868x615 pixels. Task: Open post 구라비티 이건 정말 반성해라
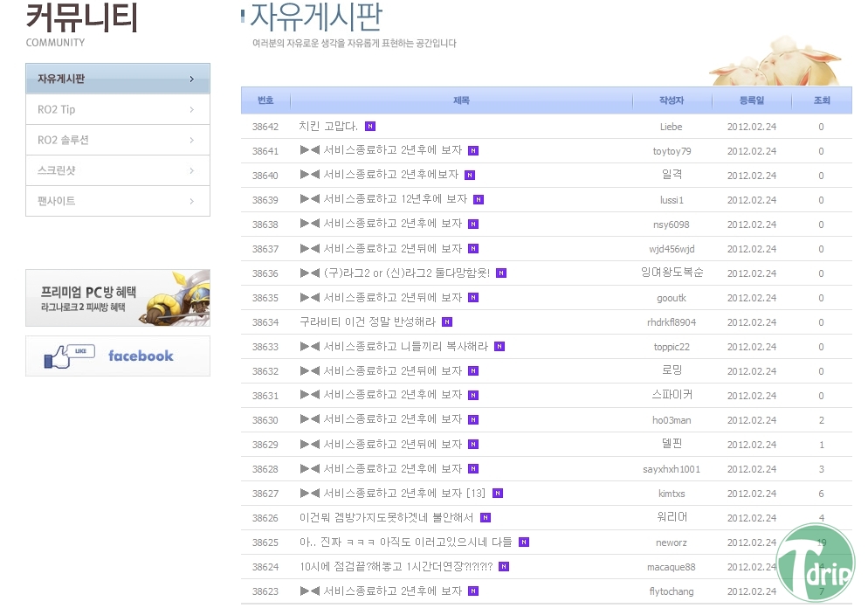tap(368, 322)
